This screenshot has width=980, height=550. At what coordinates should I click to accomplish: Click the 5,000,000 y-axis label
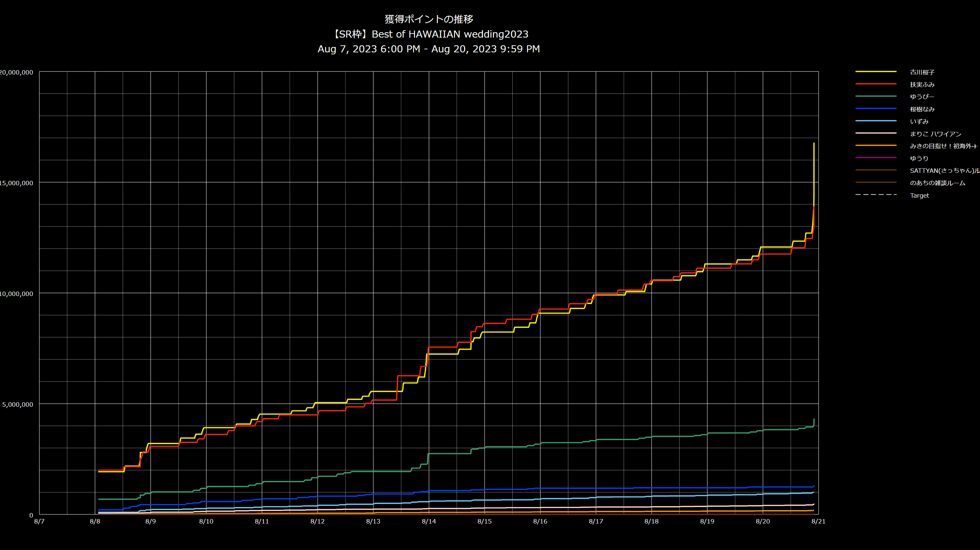point(17,405)
